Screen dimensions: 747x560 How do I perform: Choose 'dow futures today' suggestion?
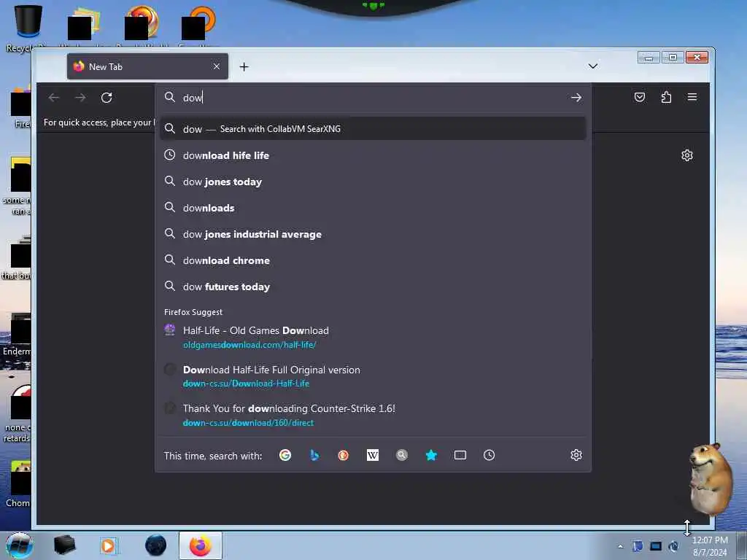click(373, 286)
